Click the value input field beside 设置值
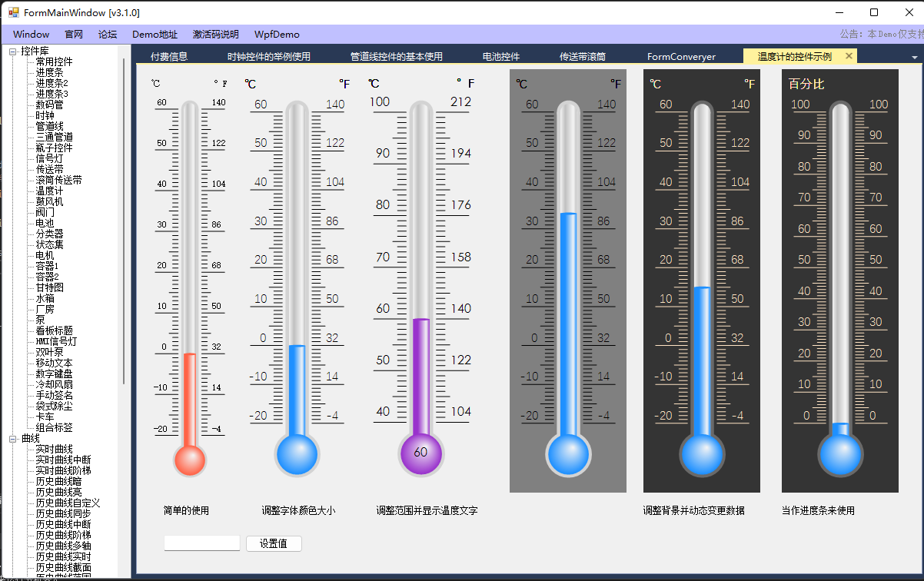 click(x=201, y=543)
